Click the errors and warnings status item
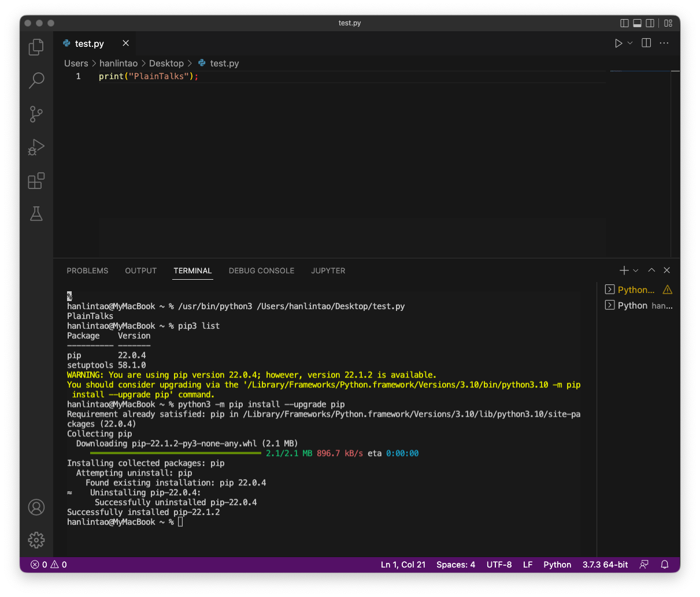 click(x=49, y=565)
